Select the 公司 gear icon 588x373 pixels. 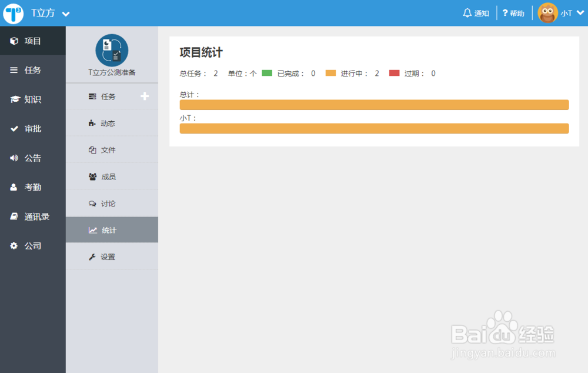(14, 246)
